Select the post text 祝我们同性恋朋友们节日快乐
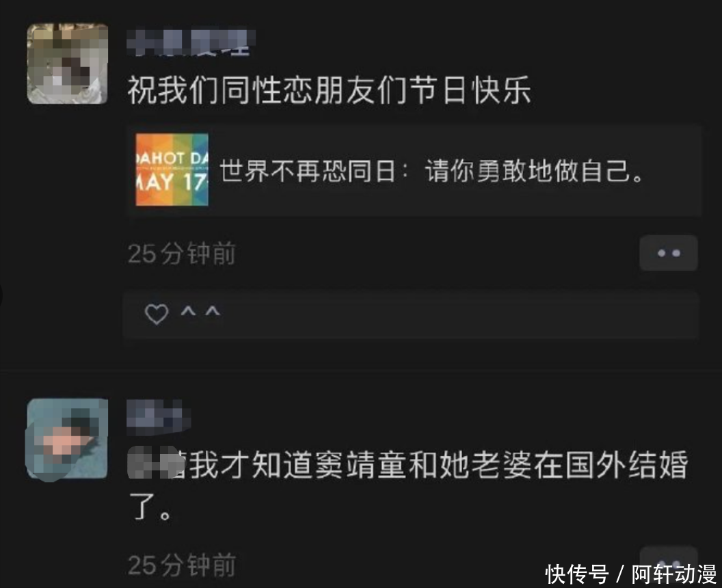This screenshot has height=588, width=722. pyautogui.click(x=330, y=90)
